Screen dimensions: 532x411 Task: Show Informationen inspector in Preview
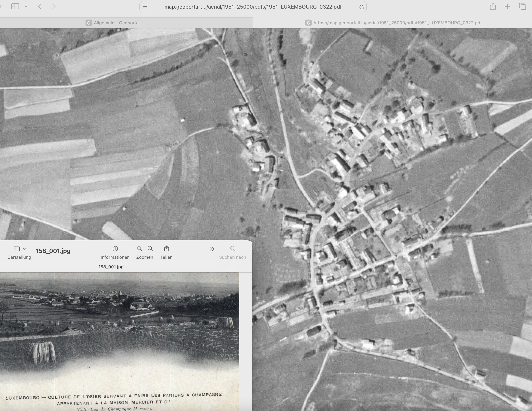(x=115, y=252)
